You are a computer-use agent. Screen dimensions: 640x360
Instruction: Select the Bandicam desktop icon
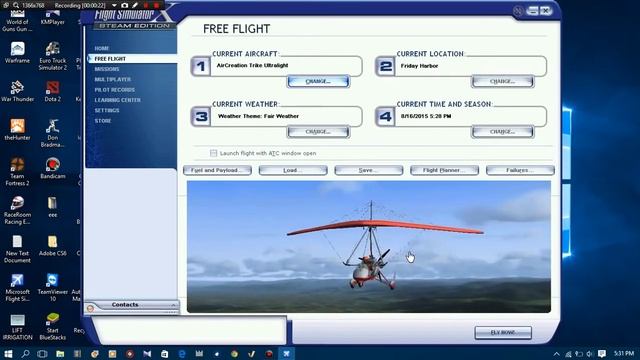[53, 169]
